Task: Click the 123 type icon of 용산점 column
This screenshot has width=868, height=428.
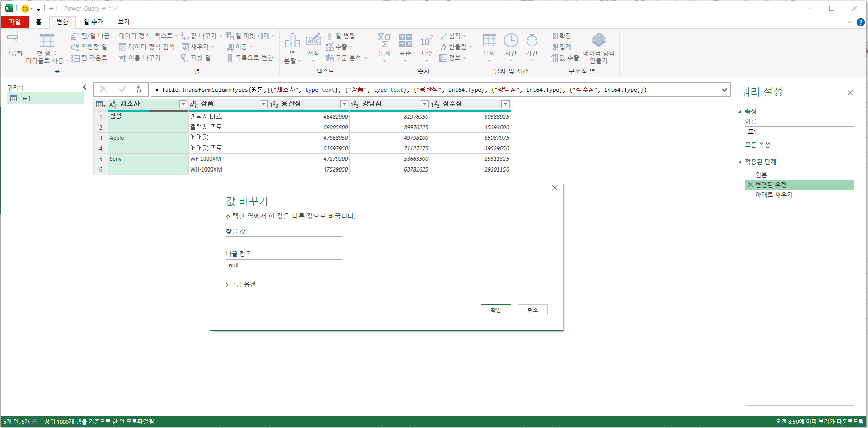Action: click(274, 104)
